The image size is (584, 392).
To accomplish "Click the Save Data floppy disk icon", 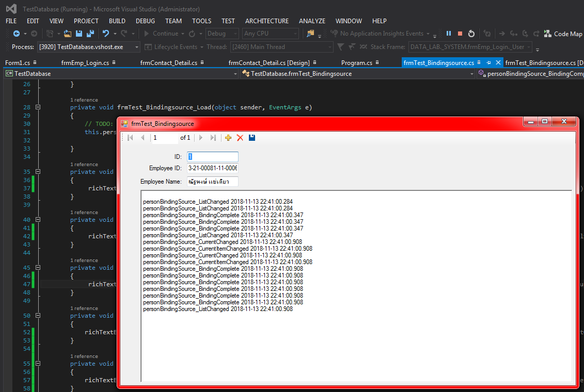I will click(252, 138).
